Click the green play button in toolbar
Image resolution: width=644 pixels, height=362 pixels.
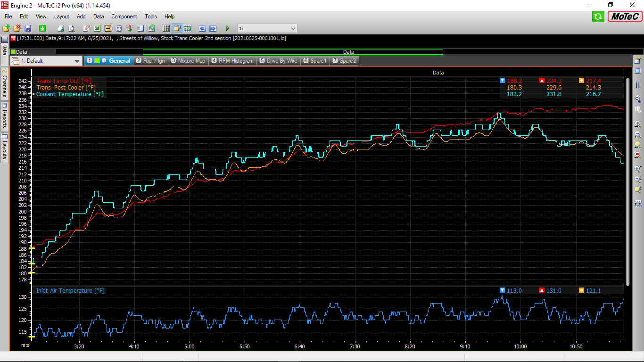[228, 29]
